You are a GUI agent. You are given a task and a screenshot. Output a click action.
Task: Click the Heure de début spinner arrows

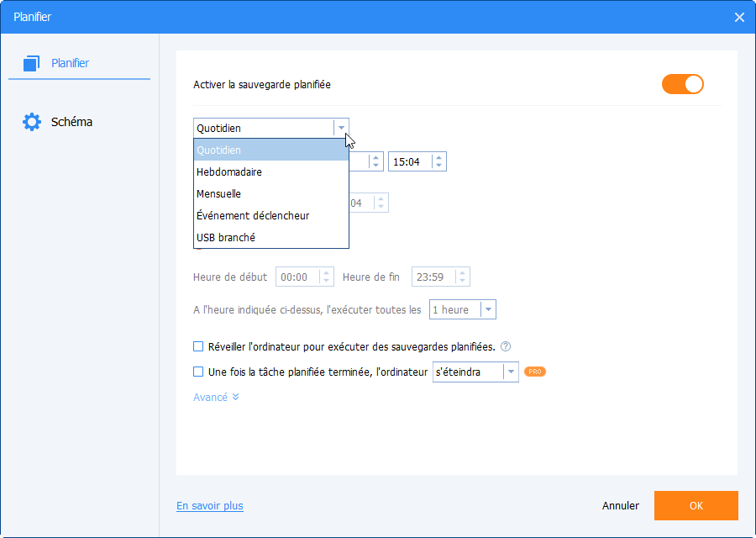click(327, 277)
